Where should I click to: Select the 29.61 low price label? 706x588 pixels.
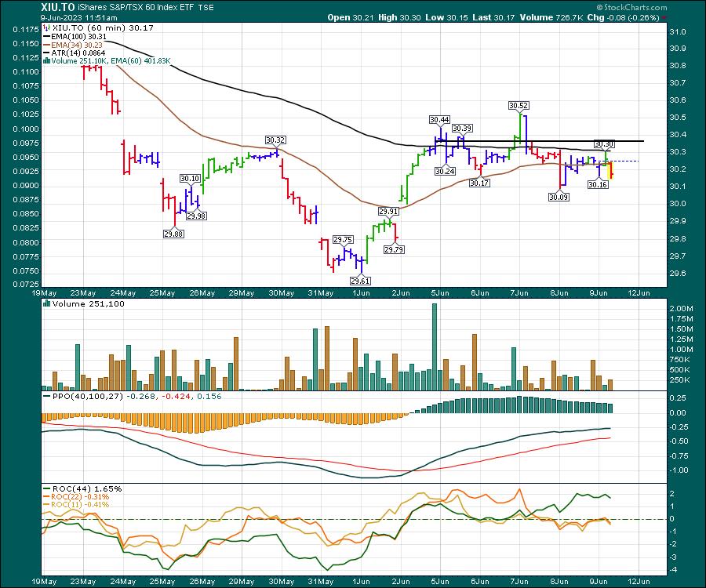(x=360, y=281)
